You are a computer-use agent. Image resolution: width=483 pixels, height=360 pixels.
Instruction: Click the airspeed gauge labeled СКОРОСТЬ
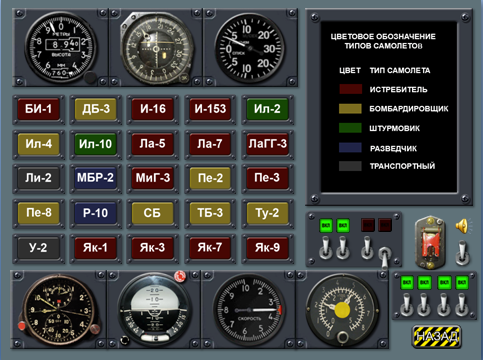coord(248,310)
